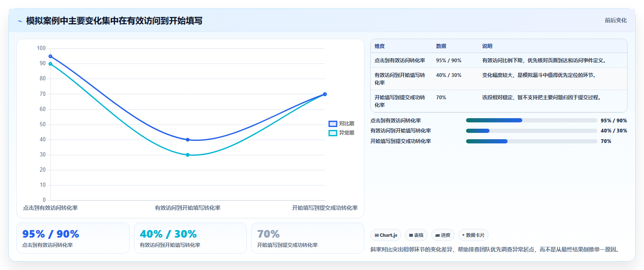644x270 pixels.
Task: Click table note 有效访问比例下降，优先核对页面到达和访问事件定义
Action: 544,61
